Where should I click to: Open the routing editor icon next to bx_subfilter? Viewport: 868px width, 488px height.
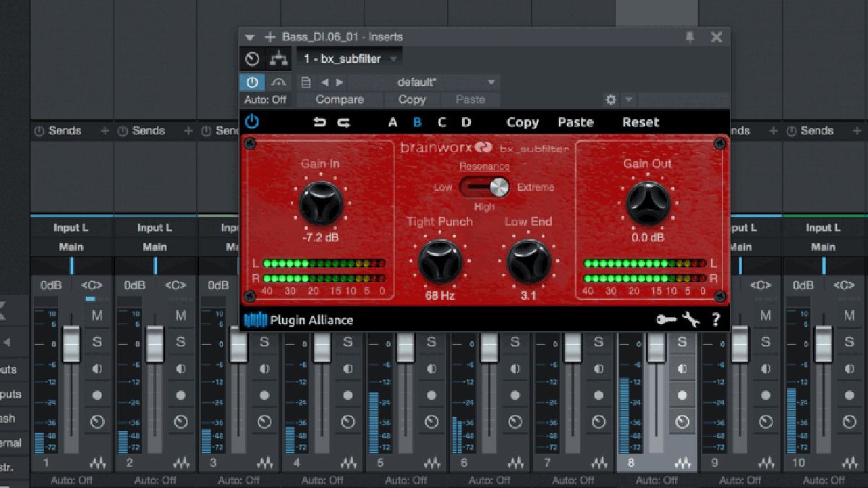pos(278,59)
